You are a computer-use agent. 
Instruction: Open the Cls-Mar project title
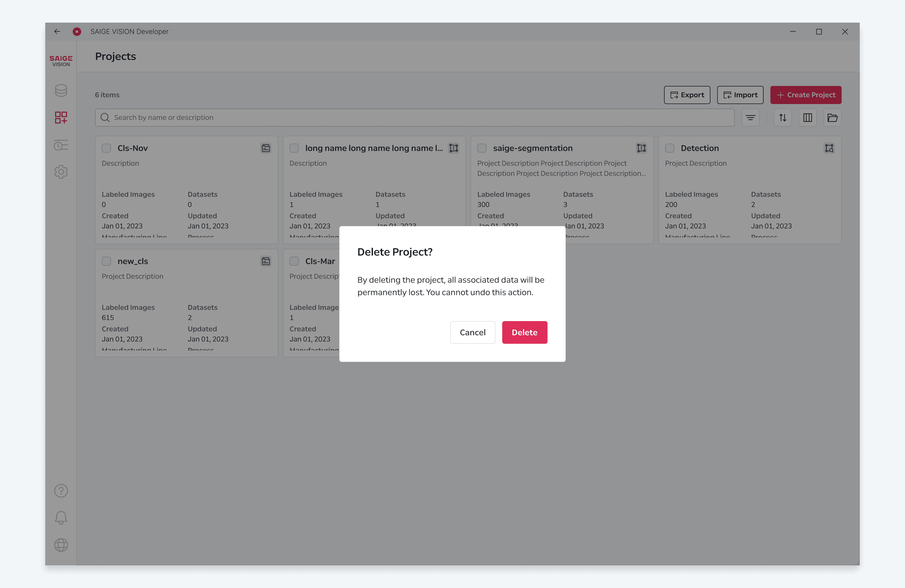pos(320,261)
